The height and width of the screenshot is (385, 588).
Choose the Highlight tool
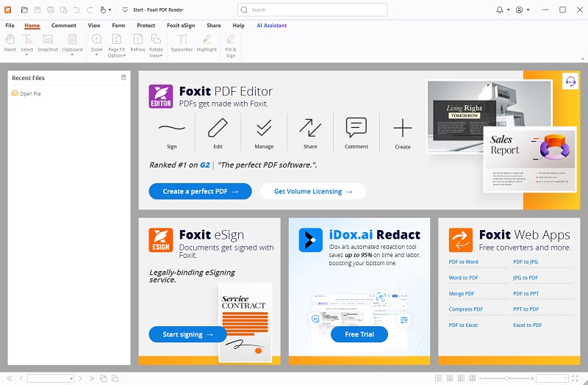(x=207, y=43)
